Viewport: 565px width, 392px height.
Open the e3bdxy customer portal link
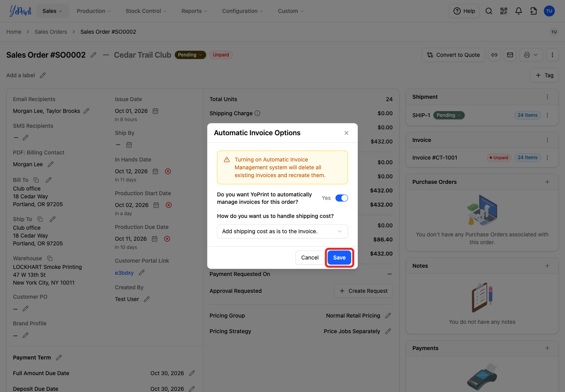point(124,273)
